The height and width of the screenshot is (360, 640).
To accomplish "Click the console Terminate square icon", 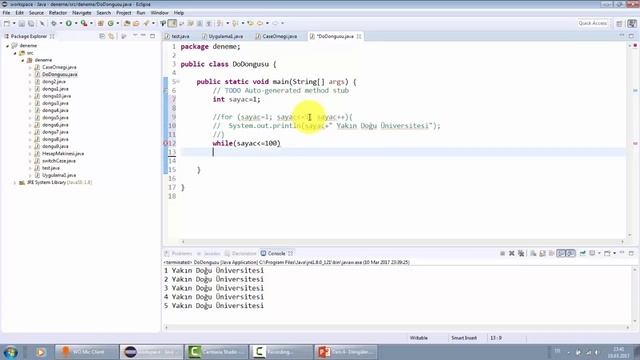I will [502, 253].
